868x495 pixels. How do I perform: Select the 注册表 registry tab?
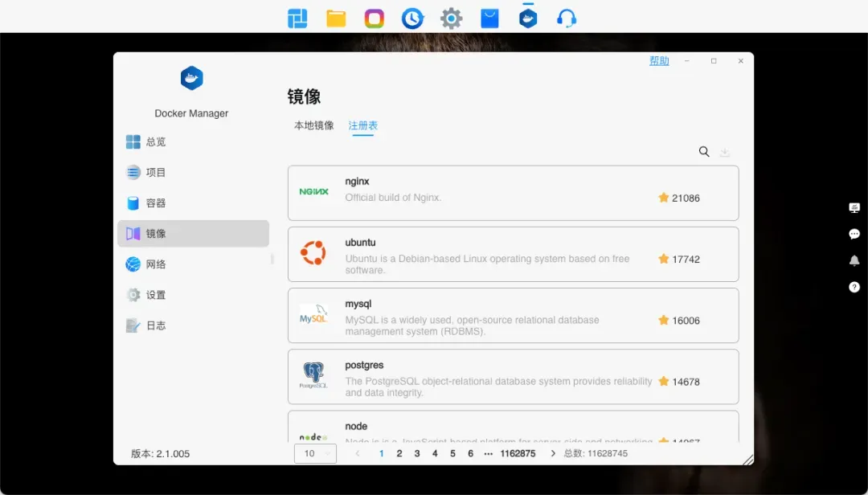click(x=362, y=125)
